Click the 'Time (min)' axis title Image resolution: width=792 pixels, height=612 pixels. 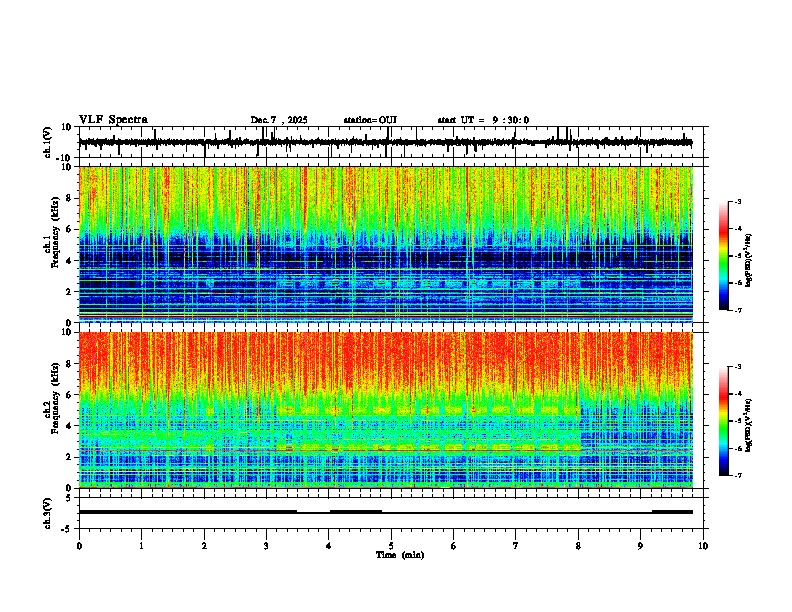tap(400, 555)
